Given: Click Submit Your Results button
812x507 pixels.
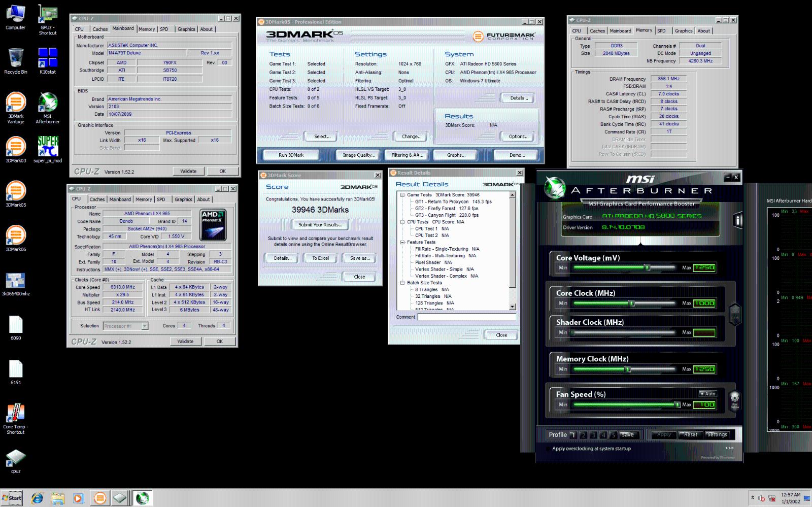Looking at the screenshot, I should (x=320, y=224).
